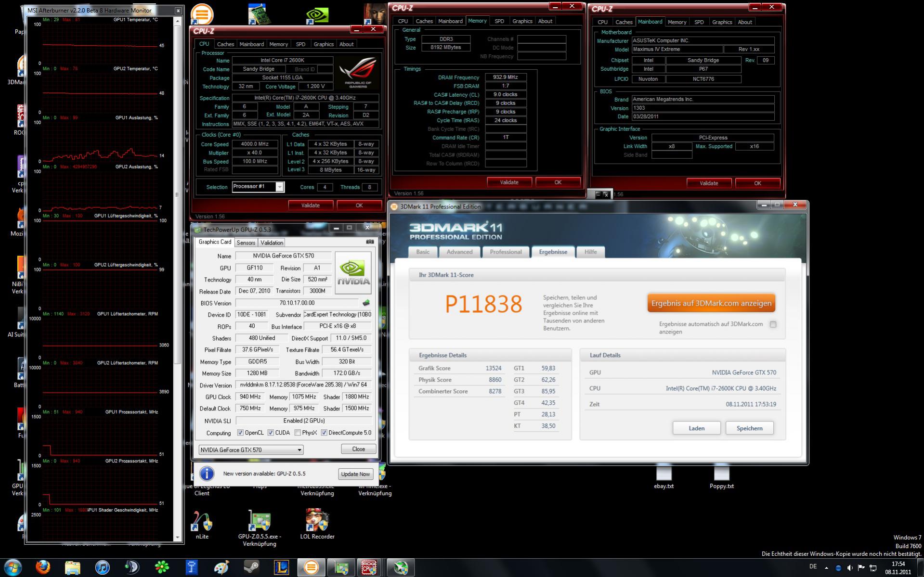Switch to GPU-Z taskbar button
Image resolution: width=924 pixels, height=577 pixels.
click(x=341, y=567)
